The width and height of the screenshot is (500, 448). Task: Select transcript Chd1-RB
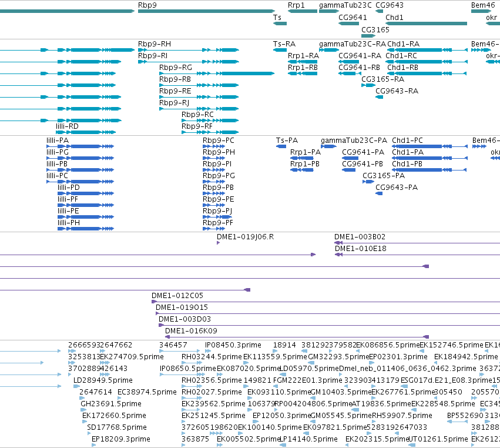pos(427,73)
